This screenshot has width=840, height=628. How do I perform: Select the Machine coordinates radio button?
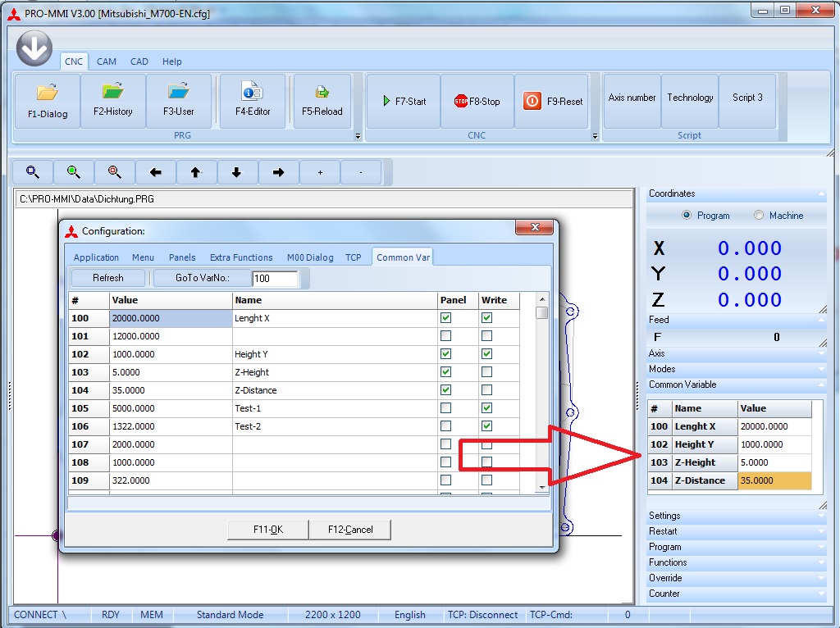[x=759, y=216]
